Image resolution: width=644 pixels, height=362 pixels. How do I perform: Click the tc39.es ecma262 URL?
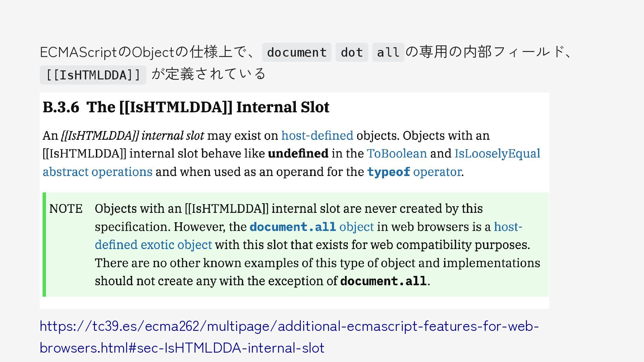(289, 326)
